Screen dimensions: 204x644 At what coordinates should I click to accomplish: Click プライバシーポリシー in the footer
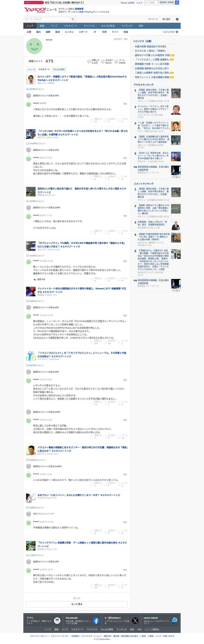tap(39, 636)
